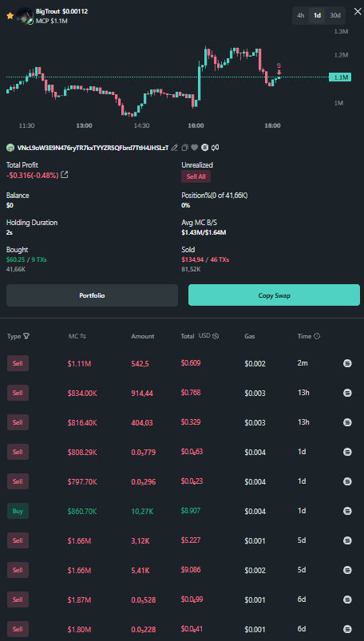The image size is (364, 641).
Task: Click the $834.00K market cap value
Action: point(82,393)
